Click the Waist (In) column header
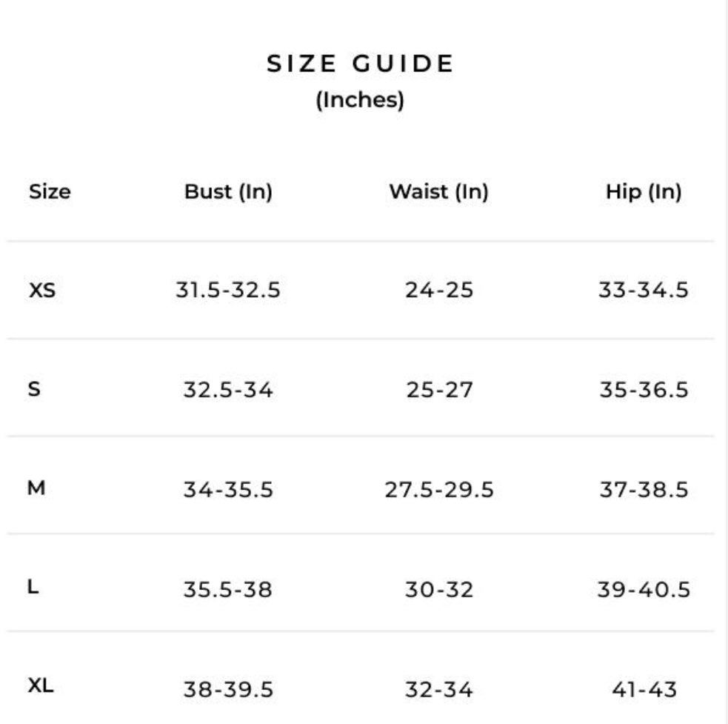Viewport: 728px width, 724px height. [x=438, y=192]
